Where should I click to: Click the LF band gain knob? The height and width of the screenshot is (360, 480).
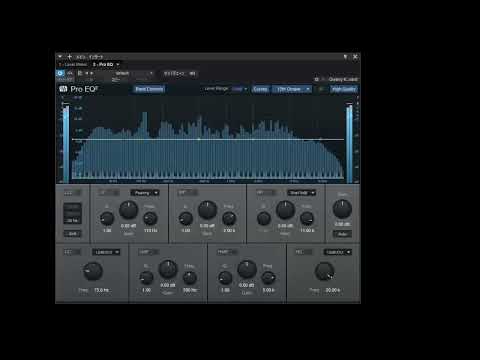pos(129,210)
